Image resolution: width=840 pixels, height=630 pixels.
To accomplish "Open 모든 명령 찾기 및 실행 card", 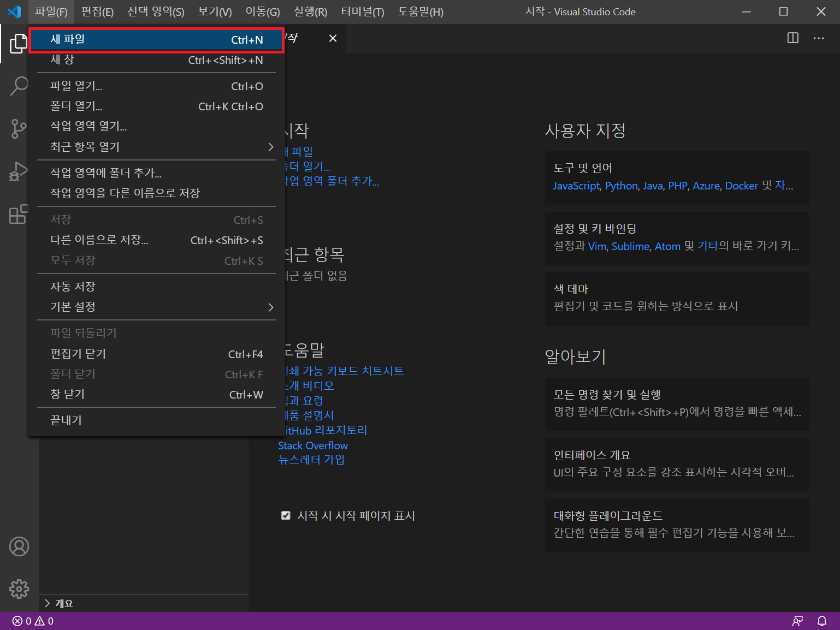I will (x=677, y=404).
